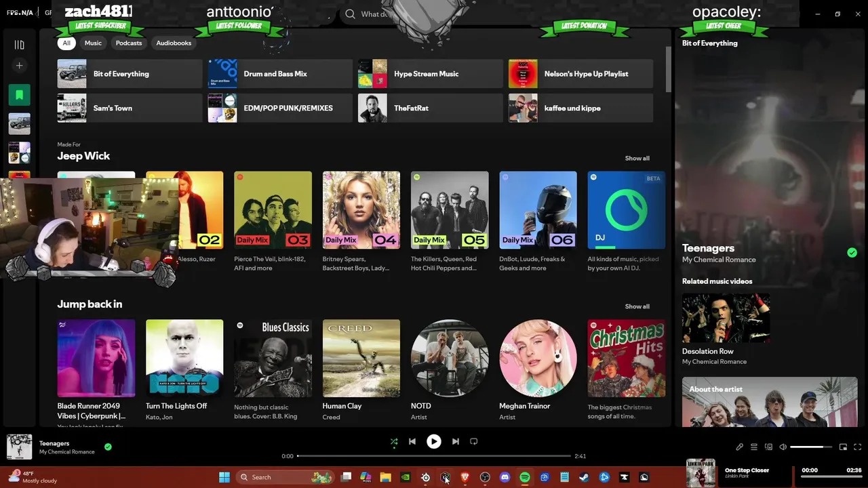Select the Podcasts filter chip
Image resolution: width=868 pixels, height=488 pixels.
point(129,43)
